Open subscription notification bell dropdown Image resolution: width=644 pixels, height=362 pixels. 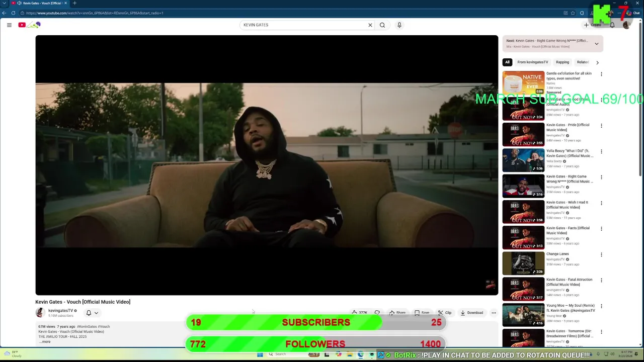click(92, 313)
